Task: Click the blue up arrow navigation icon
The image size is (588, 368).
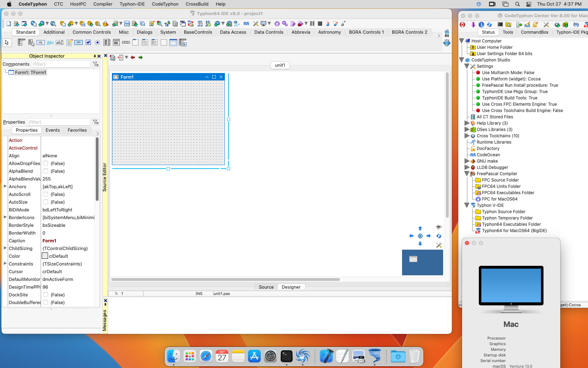Action: (420, 228)
